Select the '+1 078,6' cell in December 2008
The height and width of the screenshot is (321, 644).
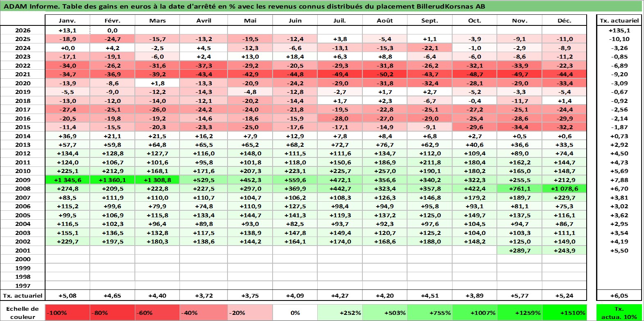(564, 189)
